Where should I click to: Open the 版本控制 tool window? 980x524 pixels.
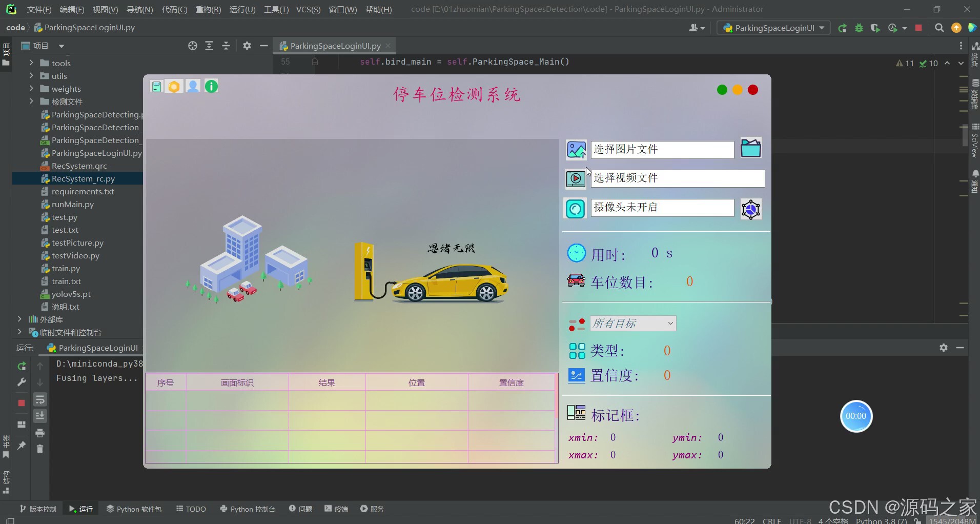(38, 509)
